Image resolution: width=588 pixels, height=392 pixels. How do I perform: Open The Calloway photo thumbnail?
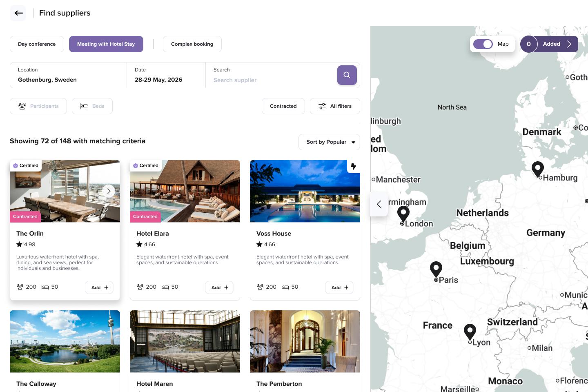click(x=65, y=341)
